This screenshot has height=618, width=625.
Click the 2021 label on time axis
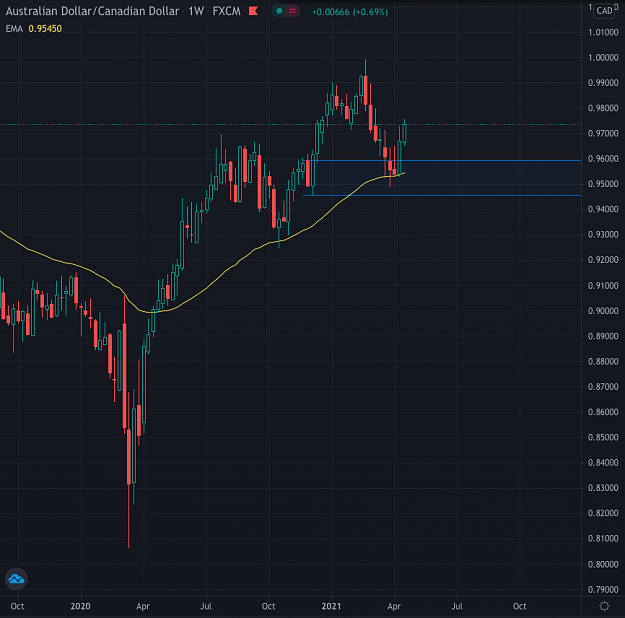click(x=331, y=606)
